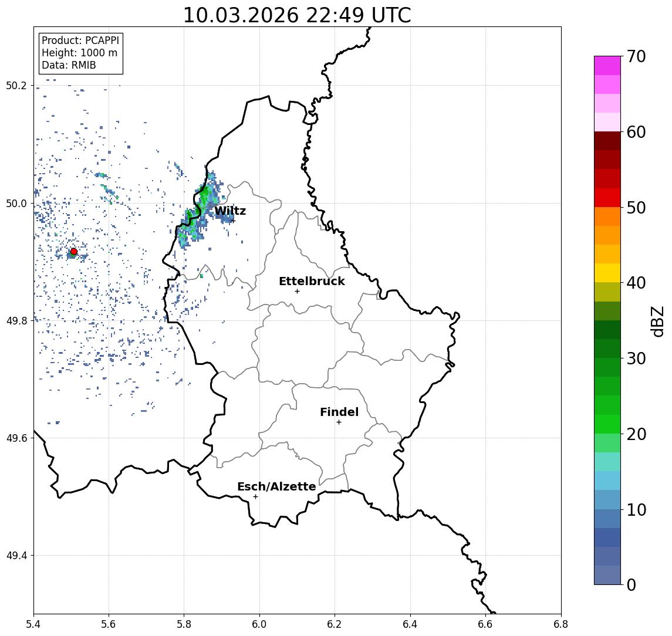
Task: Click the 'Data: RMIB' legend line
Action: (x=69, y=65)
